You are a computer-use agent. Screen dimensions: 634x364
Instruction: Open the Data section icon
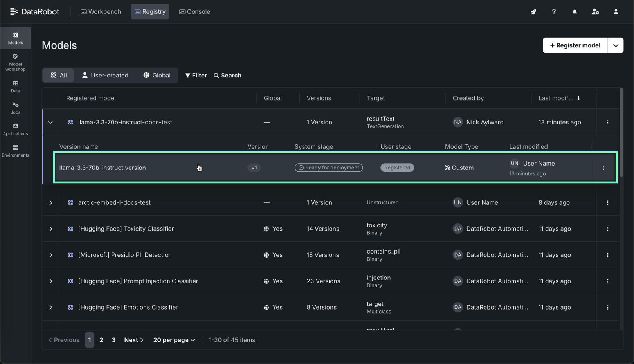click(15, 86)
